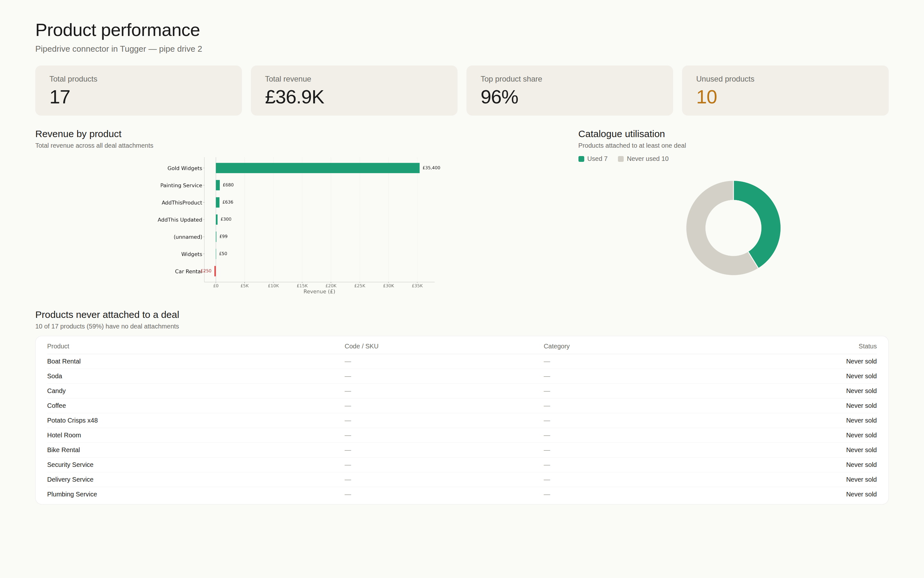The image size is (924, 578).
Task: Click the Product performance title
Action: [118, 30]
